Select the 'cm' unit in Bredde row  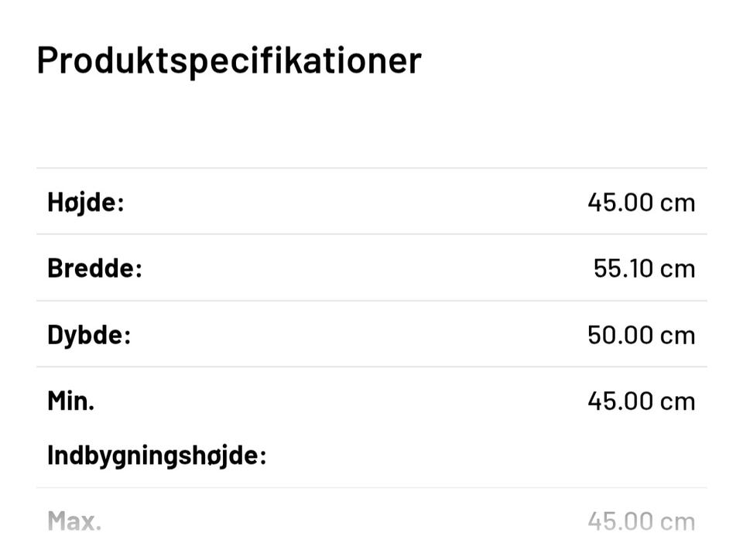pyautogui.click(x=678, y=268)
